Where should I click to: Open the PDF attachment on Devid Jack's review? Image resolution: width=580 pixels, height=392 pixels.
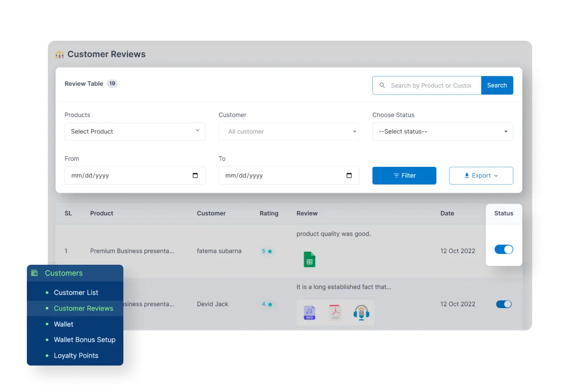click(335, 312)
